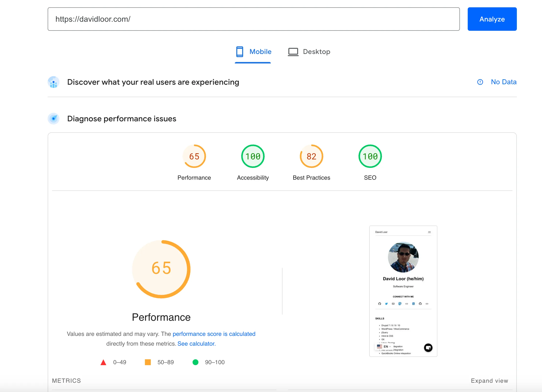Screen dimensions: 542x392
Task: Open the See calculator link
Action: pos(196,344)
